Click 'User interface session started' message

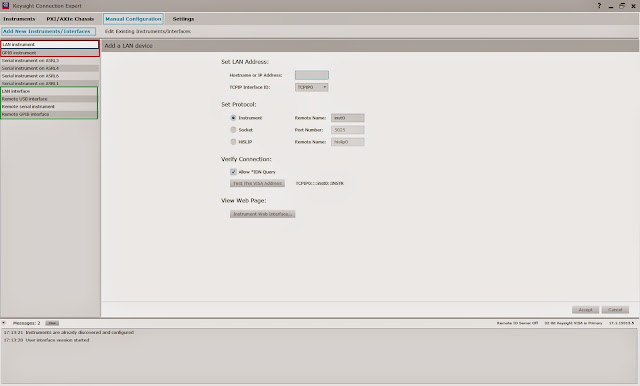57,340
